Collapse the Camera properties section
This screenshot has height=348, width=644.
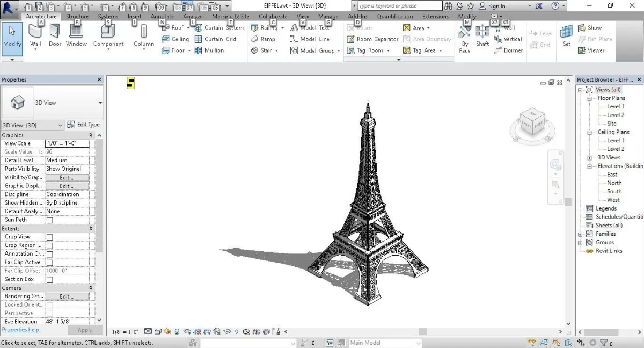[x=91, y=288]
